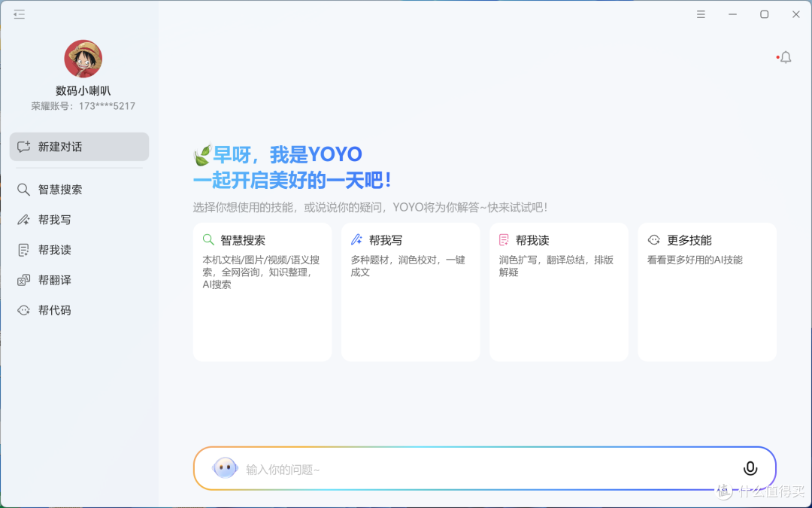Viewport: 812px width, 508px height.
Task: Collapse the sidebar with the top-left icon
Action: [x=19, y=14]
